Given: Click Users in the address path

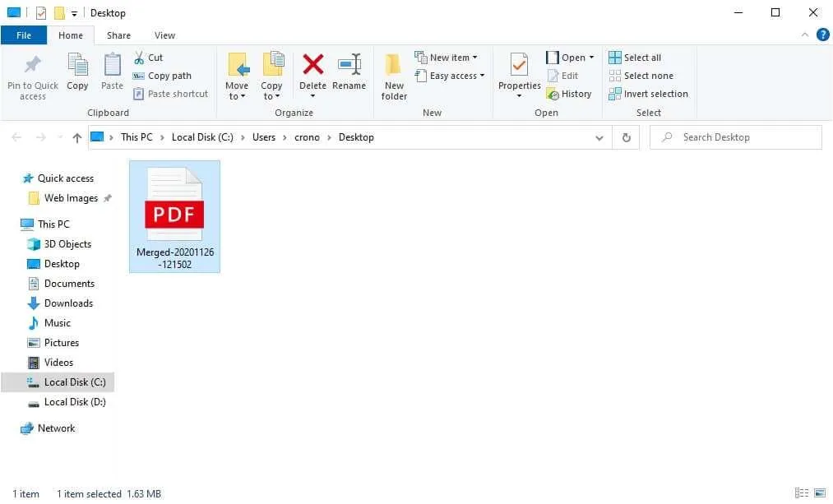Looking at the screenshot, I should point(263,137).
